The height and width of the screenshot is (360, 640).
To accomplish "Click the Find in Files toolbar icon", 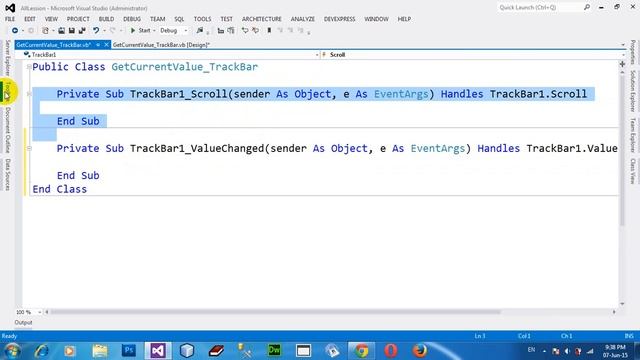I will 200,31.
